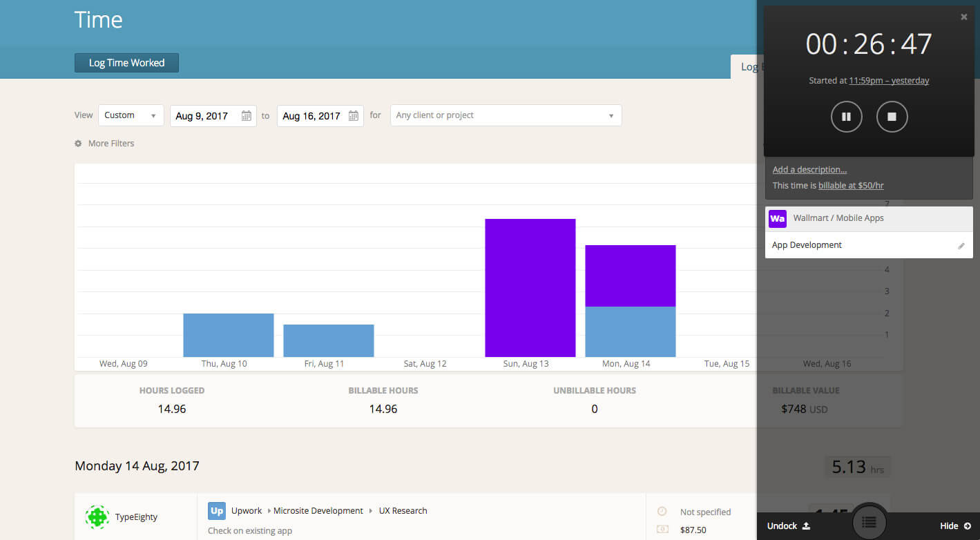Open start date calendar icon
The width and height of the screenshot is (980, 540).
click(247, 116)
